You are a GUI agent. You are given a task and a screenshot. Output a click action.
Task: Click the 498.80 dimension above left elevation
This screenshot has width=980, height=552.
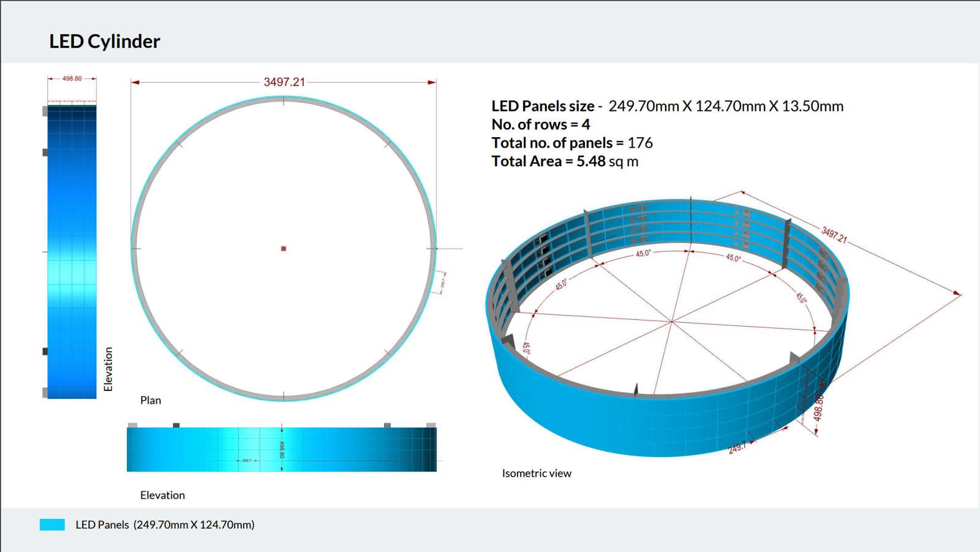(72, 78)
